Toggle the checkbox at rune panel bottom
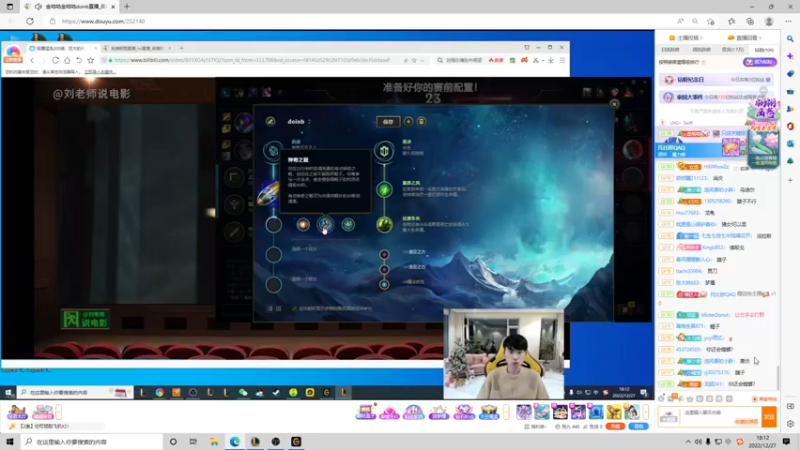The width and height of the screenshot is (800, 450). pyautogui.click(x=294, y=308)
